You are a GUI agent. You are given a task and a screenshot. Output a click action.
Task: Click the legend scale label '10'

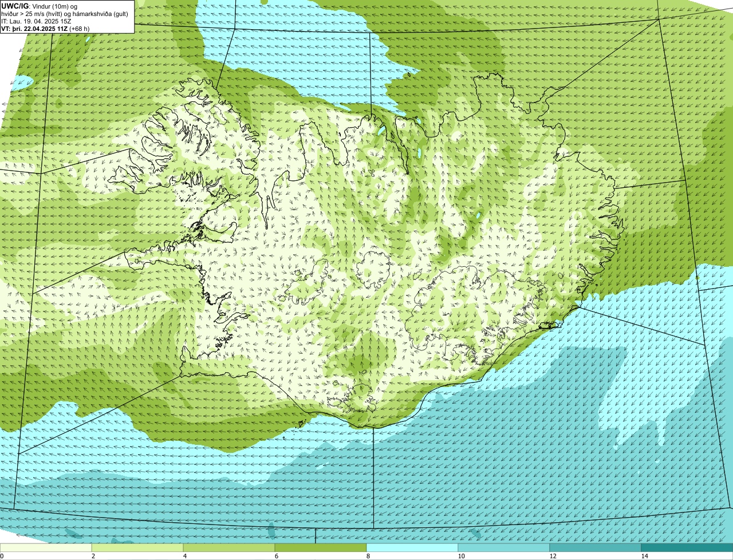pyautogui.click(x=461, y=556)
